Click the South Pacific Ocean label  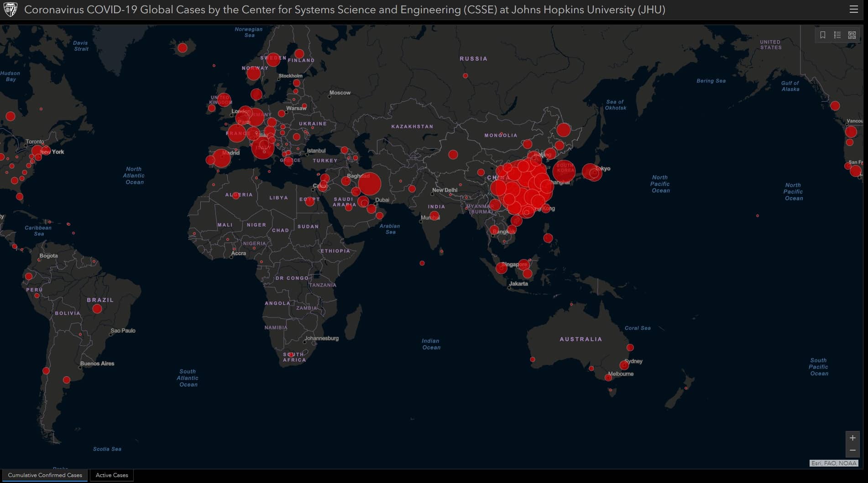tap(819, 367)
